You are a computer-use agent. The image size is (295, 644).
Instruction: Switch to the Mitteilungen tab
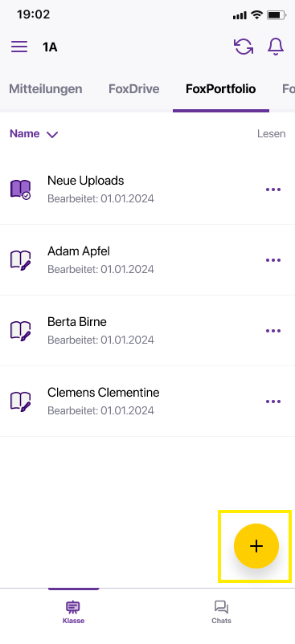point(46,88)
